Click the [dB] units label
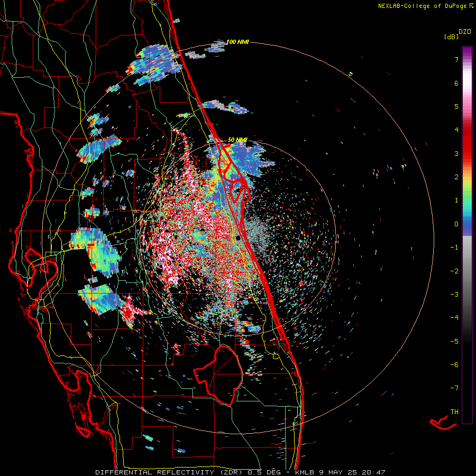This screenshot has width=476, height=476. (451, 37)
